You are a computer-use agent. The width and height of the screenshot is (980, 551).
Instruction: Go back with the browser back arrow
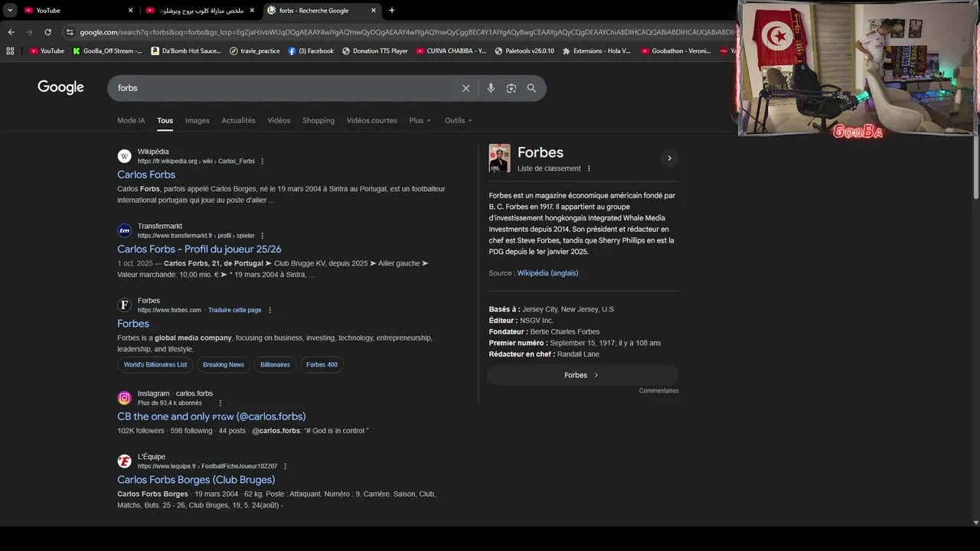click(11, 32)
